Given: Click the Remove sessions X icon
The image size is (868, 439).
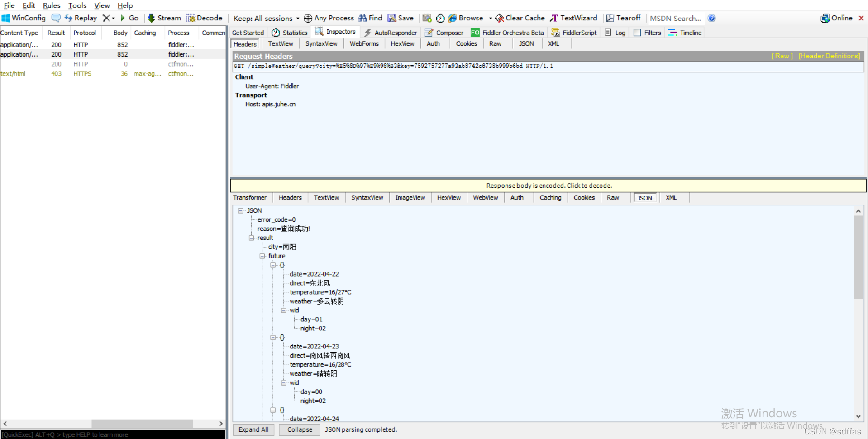Looking at the screenshot, I should tap(106, 18).
